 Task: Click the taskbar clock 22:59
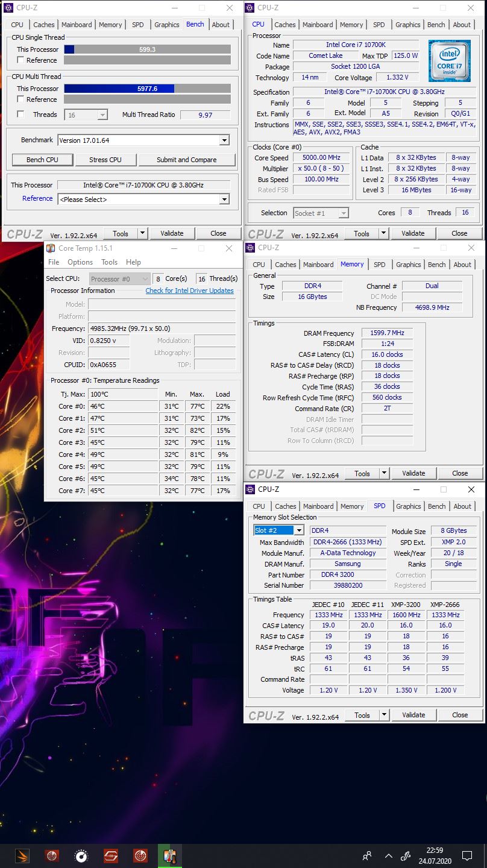coord(435,850)
